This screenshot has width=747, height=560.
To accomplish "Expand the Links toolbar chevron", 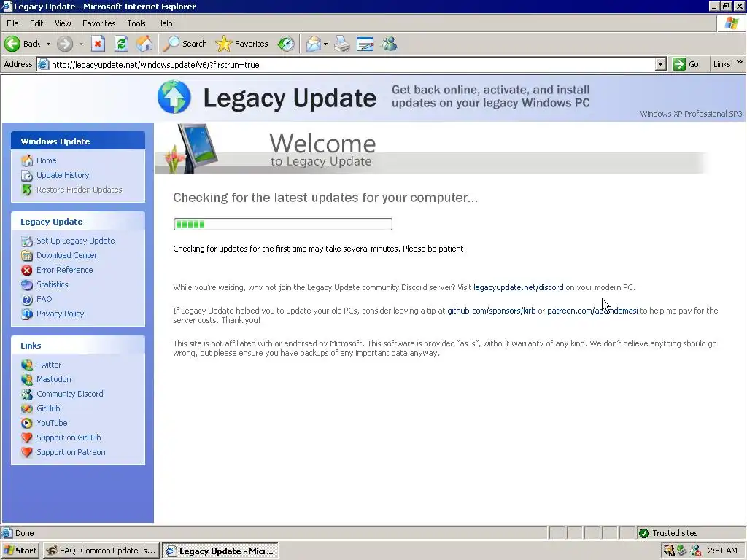I will point(740,62).
